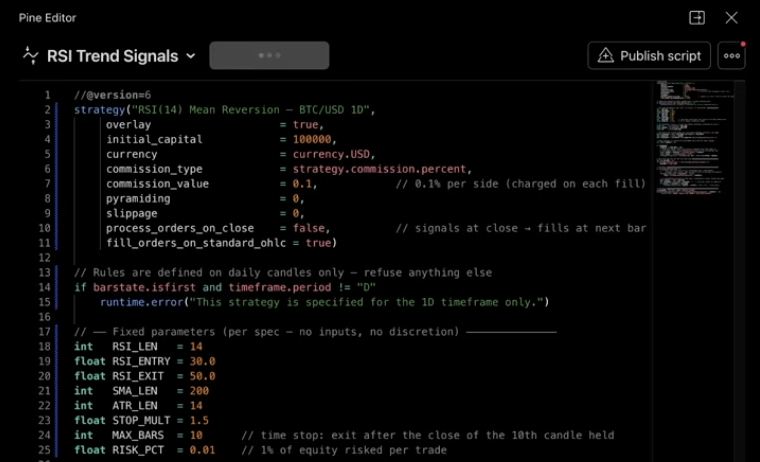Click barstate.isfirst on line 14
Viewport: 760px width, 462px height.
click(144, 287)
